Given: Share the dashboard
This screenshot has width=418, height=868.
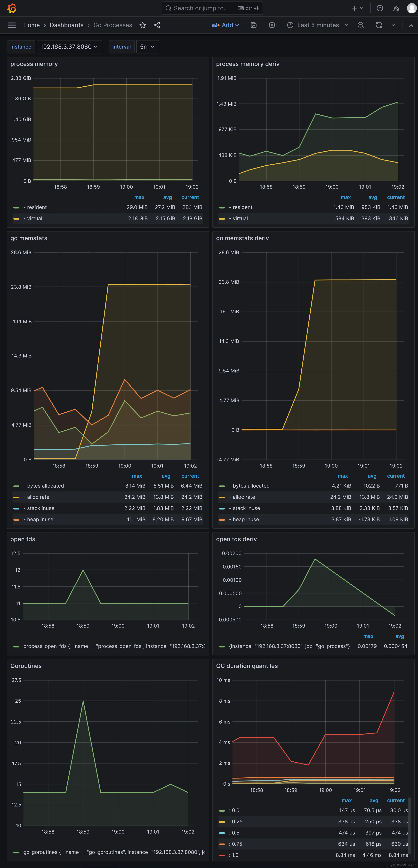Looking at the screenshot, I should point(156,25).
